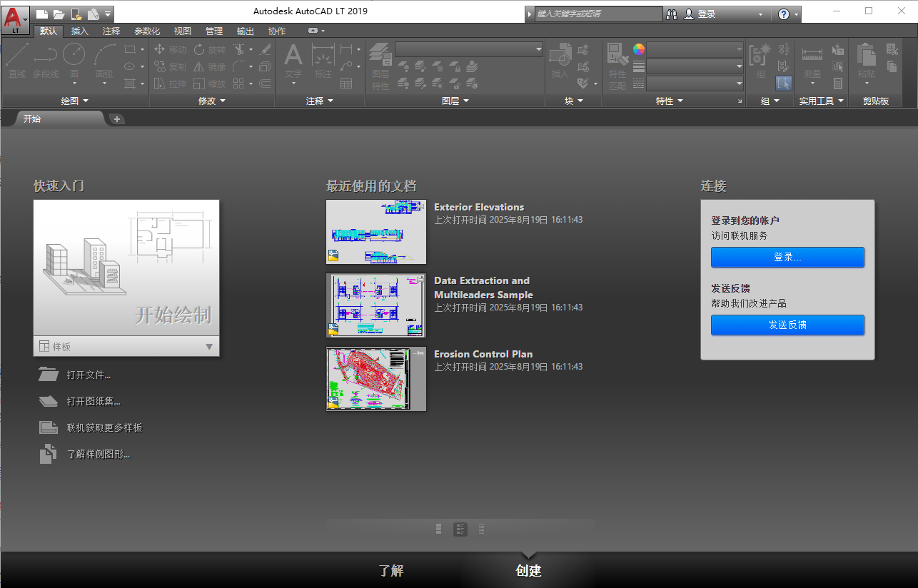Expand the 修改 panel title
The width and height of the screenshot is (918, 588).
click(x=212, y=101)
